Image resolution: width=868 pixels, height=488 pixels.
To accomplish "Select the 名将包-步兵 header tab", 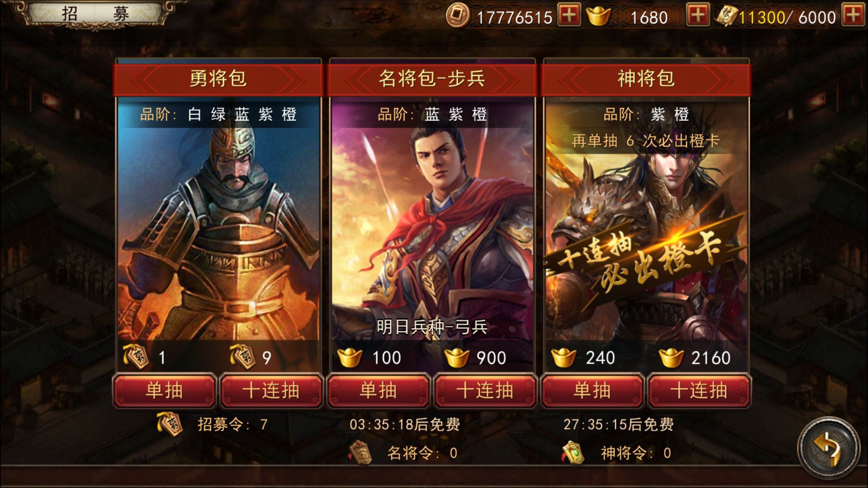I will point(432,79).
